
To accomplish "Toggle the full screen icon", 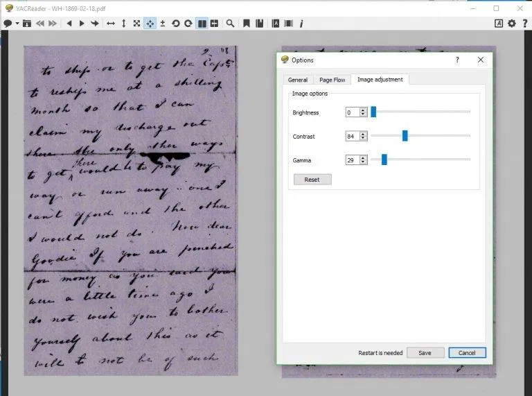I will pos(136,23).
